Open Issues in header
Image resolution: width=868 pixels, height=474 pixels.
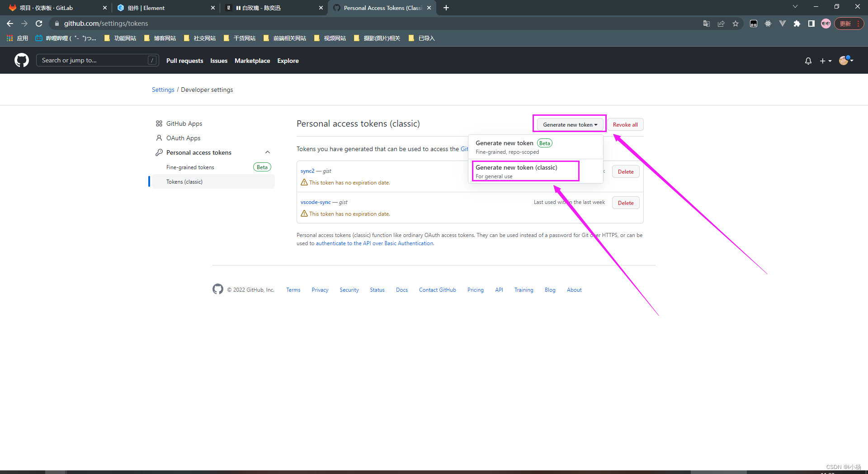coord(219,61)
